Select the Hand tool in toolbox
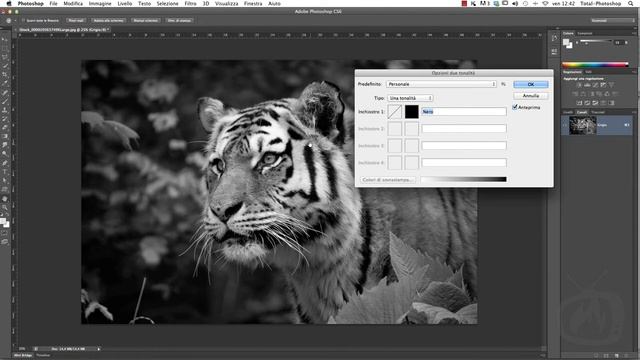Screen dimensions: 640x360 point(5,199)
